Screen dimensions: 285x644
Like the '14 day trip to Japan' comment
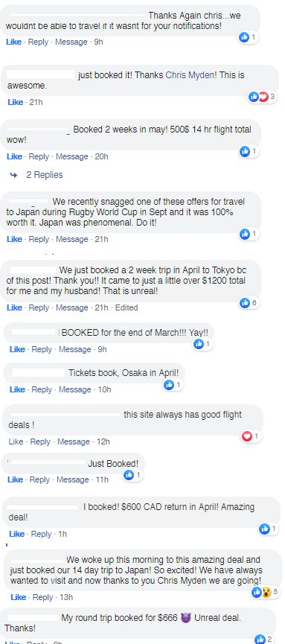(x=19, y=597)
